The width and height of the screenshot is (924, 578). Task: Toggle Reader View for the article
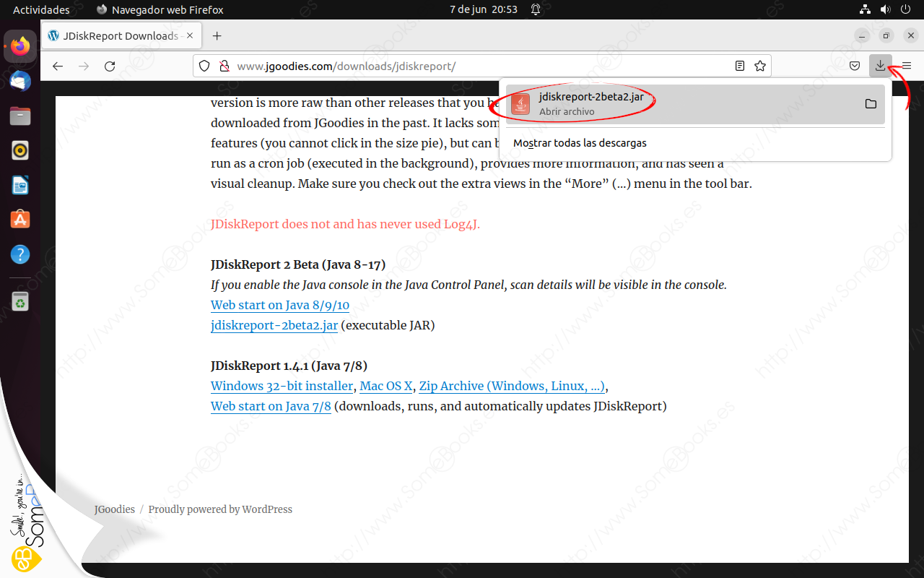click(739, 66)
